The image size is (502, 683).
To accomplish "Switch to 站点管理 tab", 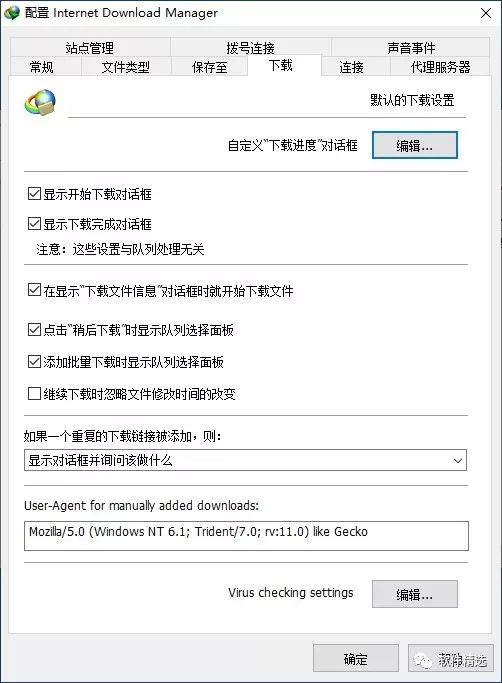I will point(90,47).
